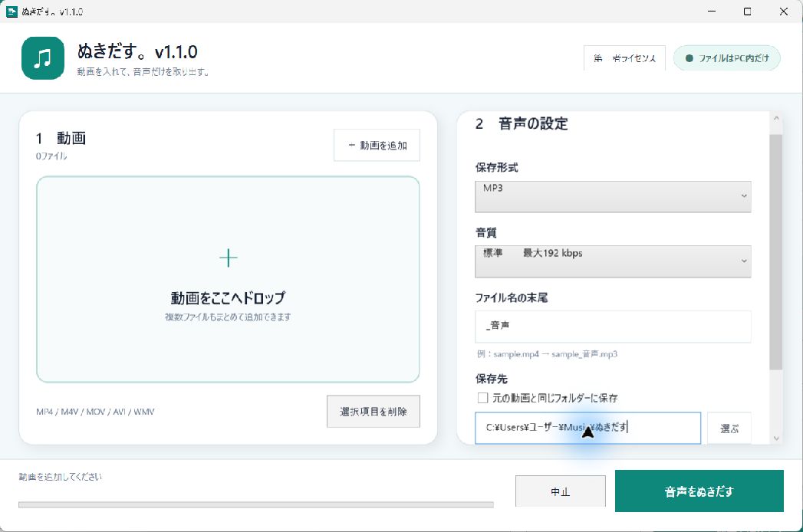Click the 0ファイル count text
803x532 pixels.
(51, 156)
